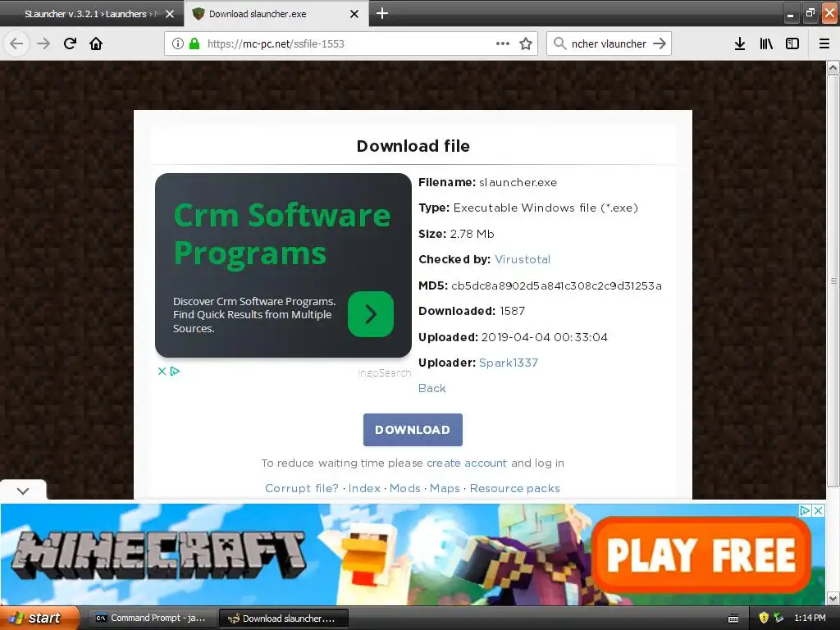Select Download slauncher taskbar button
Screen dimensions: 840x630
pos(284,619)
